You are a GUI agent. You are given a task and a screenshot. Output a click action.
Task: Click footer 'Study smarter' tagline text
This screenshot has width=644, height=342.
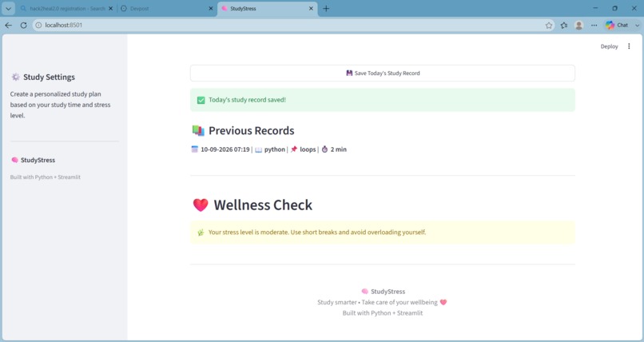pos(377,302)
